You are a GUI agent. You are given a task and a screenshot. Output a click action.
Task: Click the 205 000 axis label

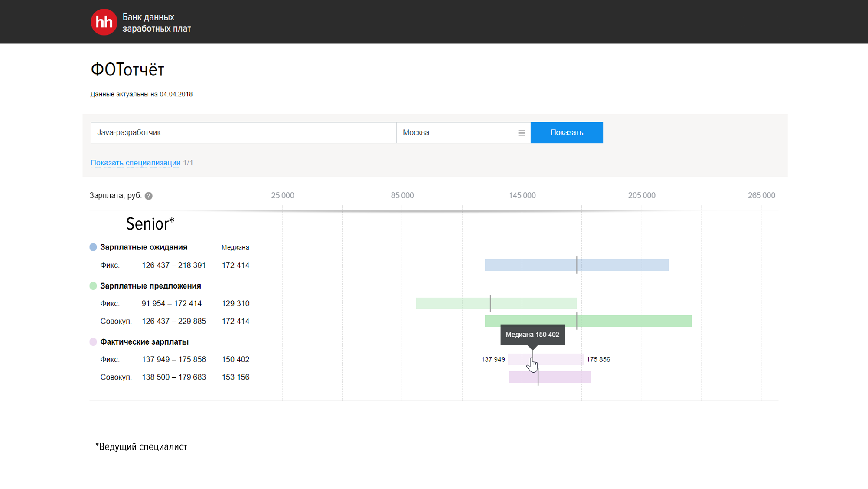point(642,196)
